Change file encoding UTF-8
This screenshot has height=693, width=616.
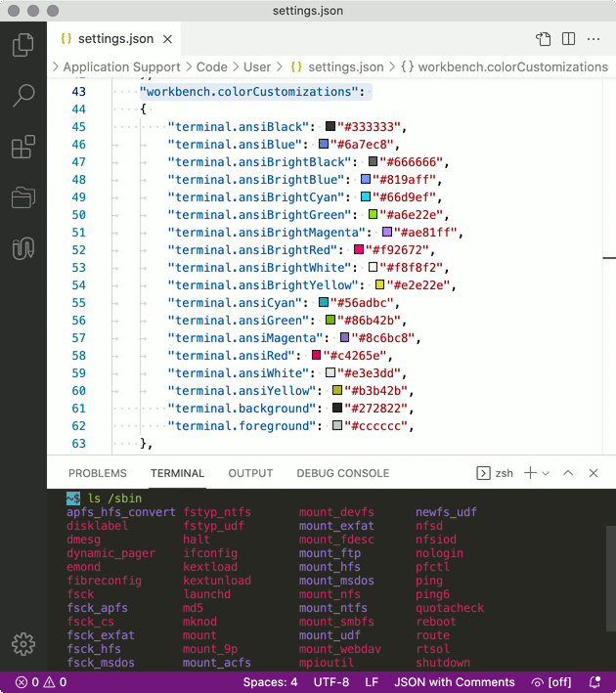(331, 682)
